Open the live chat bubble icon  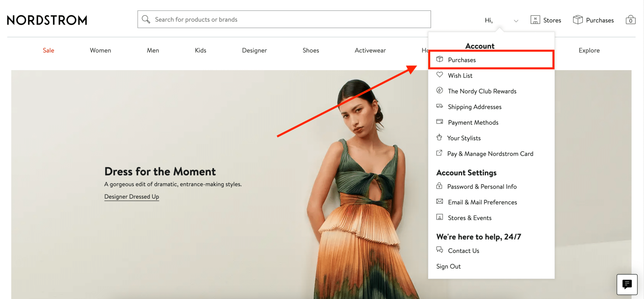click(627, 285)
